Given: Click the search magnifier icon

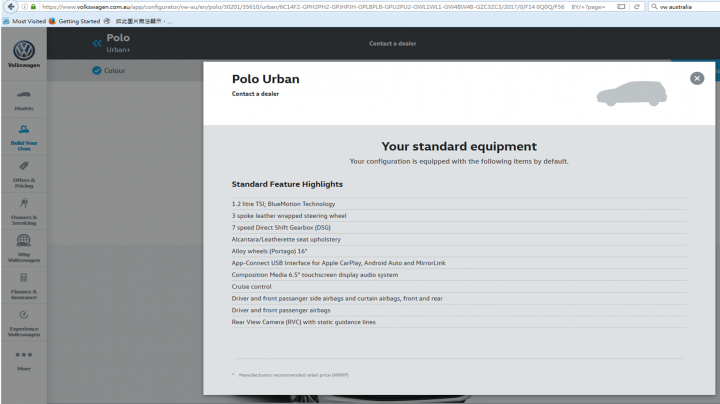Looking at the screenshot, I should coord(654,6).
